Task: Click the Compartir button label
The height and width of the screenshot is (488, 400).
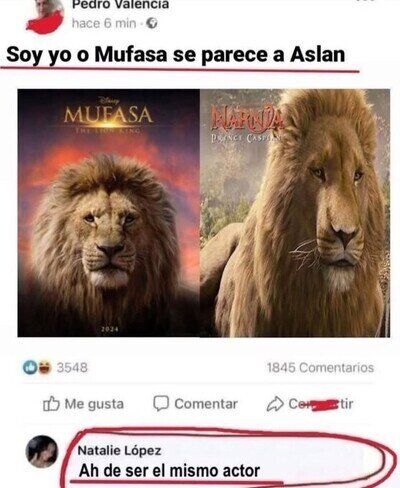Action: pyautogui.click(x=321, y=404)
